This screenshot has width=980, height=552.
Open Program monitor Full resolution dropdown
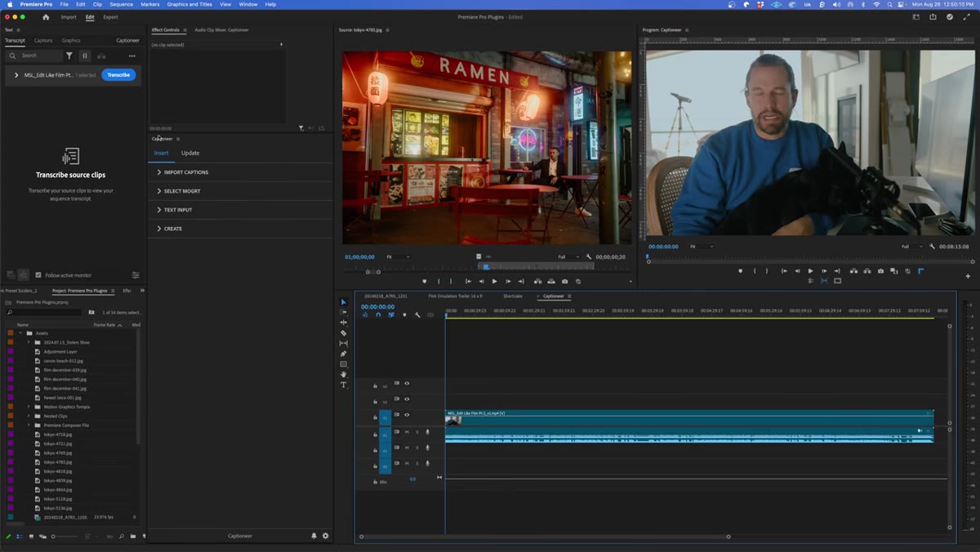[x=911, y=247]
